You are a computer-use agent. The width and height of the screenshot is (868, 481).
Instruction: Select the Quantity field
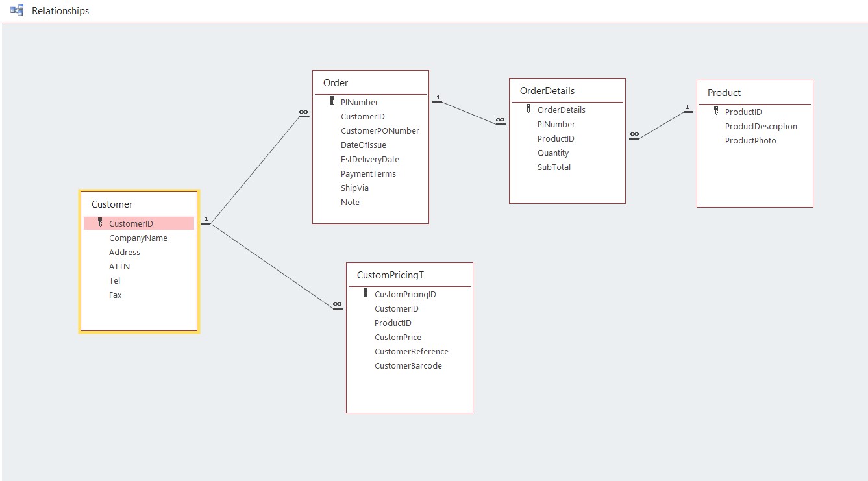pyautogui.click(x=553, y=153)
